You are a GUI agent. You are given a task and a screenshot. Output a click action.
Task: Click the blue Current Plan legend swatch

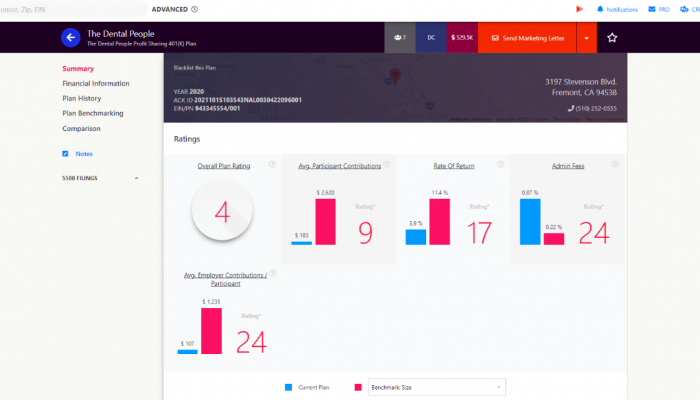point(287,386)
